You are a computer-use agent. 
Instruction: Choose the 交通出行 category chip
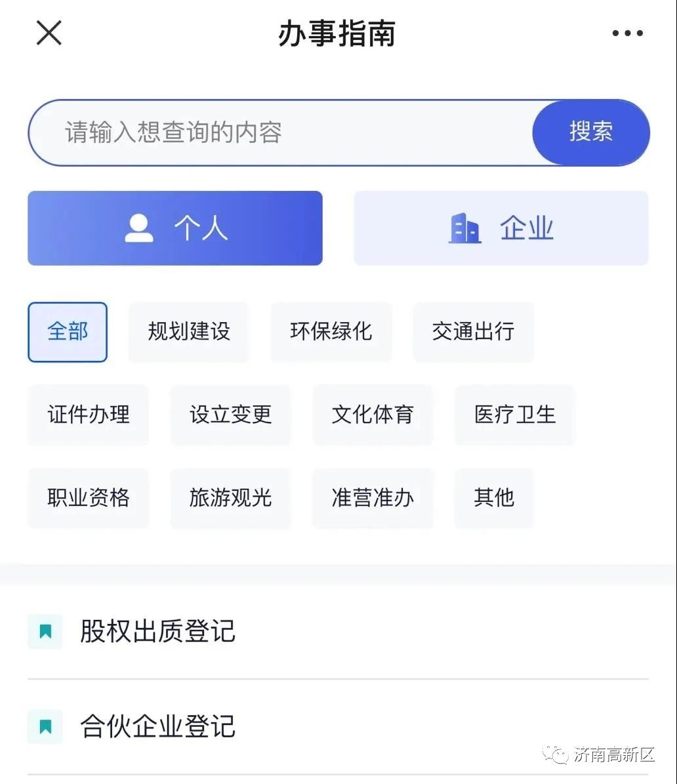(x=473, y=331)
